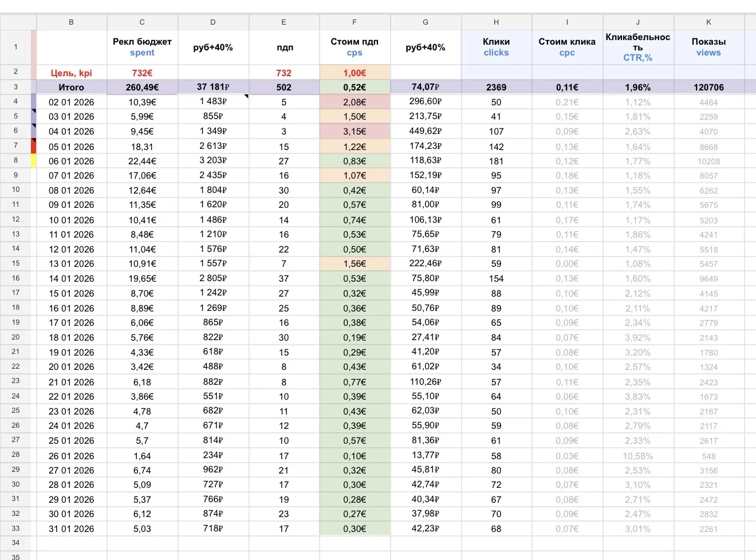
Task: Select row 16 header number
Action: [x=15, y=278]
